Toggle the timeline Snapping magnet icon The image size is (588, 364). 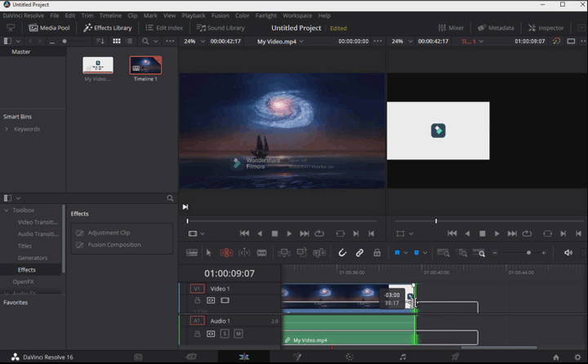pyautogui.click(x=342, y=253)
